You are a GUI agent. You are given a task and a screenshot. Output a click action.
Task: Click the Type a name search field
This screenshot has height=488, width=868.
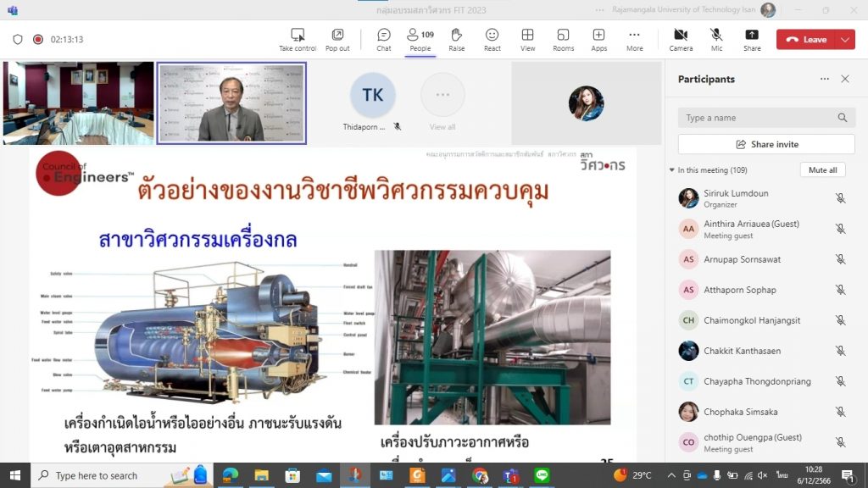pos(759,118)
